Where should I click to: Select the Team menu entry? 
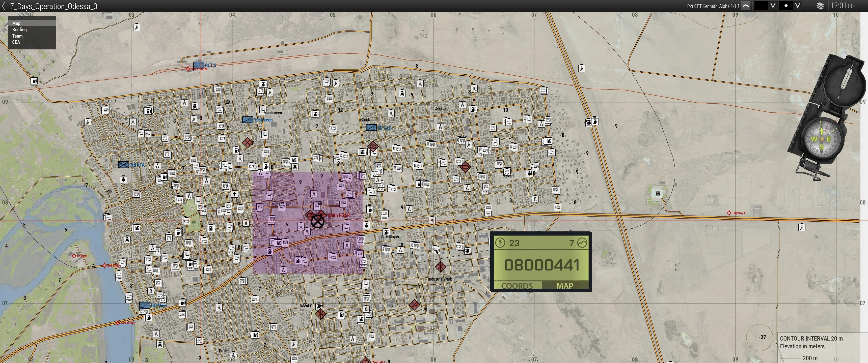(17, 36)
